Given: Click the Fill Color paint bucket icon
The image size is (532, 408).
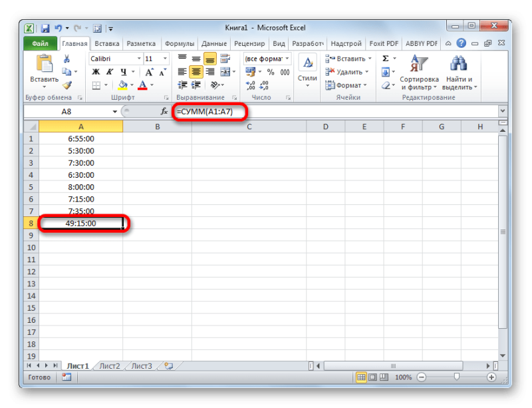Looking at the screenshot, I should 122,85.
